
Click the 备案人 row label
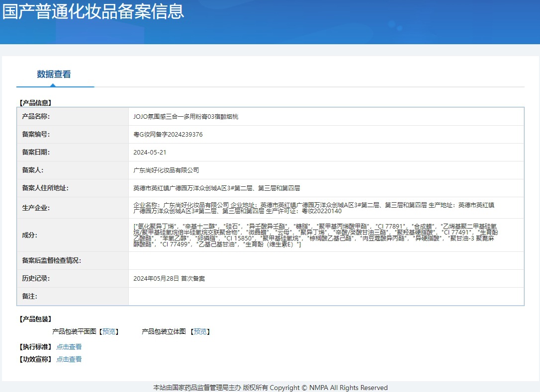(x=33, y=170)
